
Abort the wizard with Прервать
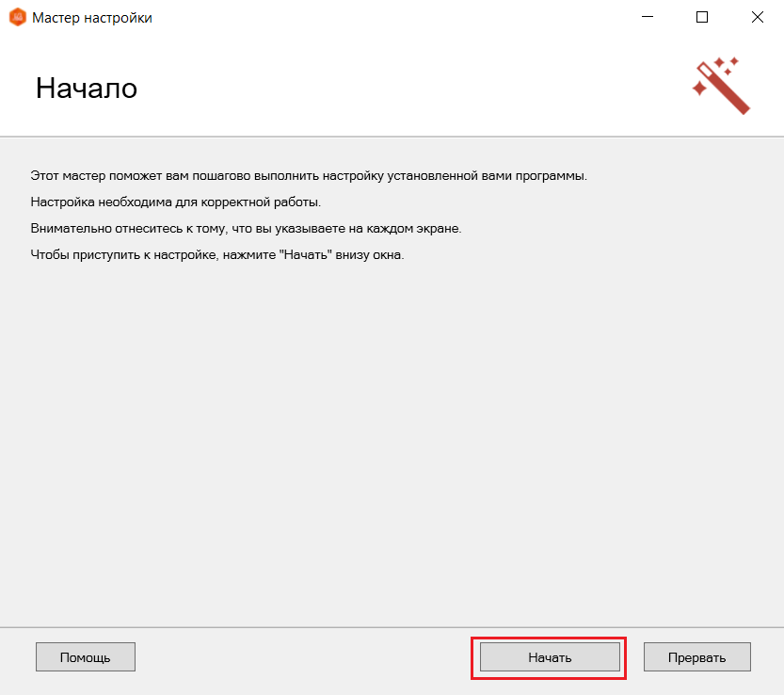[697, 657]
